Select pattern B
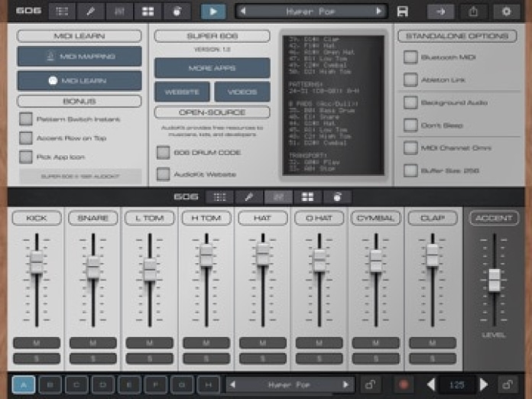This screenshot has width=532, height=399. (50, 384)
